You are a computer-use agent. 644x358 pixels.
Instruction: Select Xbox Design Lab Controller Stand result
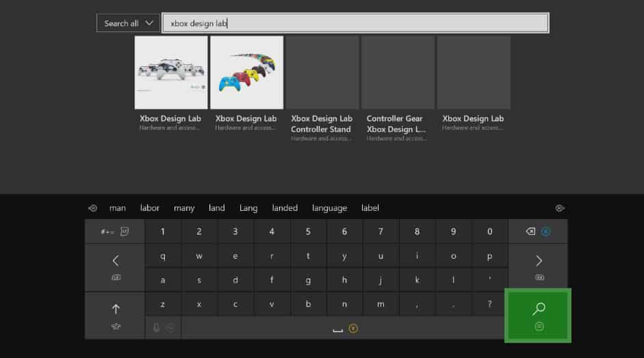[322, 89]
